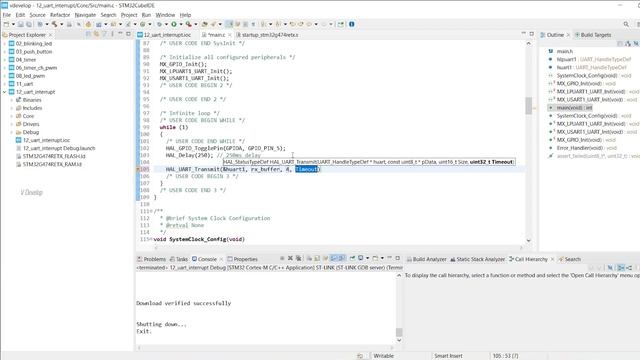Open dropdown arrow next to New icon
The width and height of the screenshot is (640, 360).
pos(13,24)
